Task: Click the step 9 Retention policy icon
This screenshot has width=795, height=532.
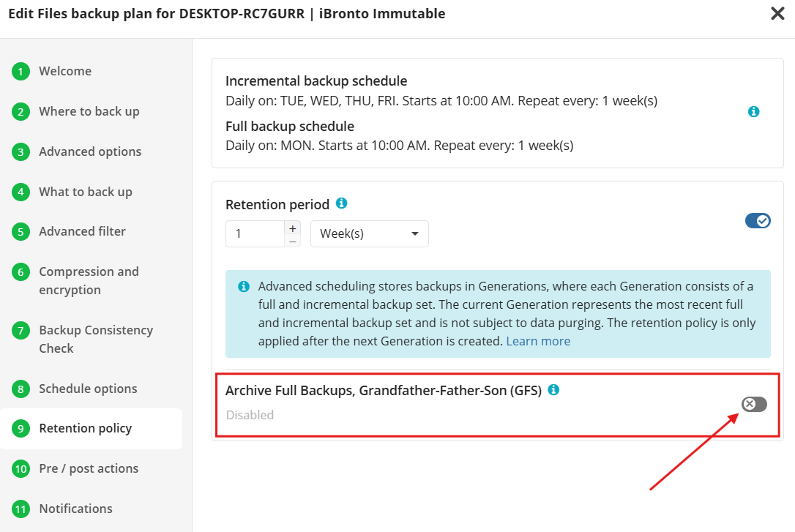Action: [x=20, y=429]
